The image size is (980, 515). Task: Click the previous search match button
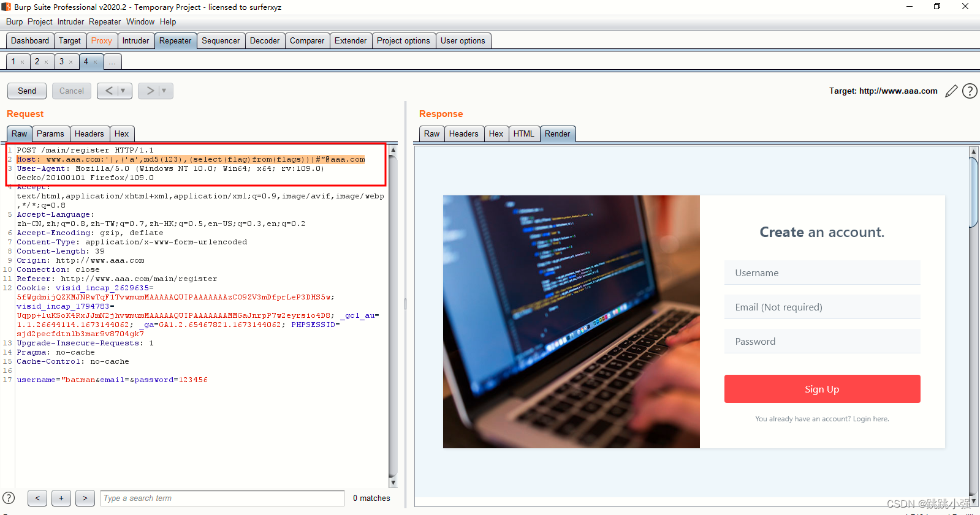(37, 498)
